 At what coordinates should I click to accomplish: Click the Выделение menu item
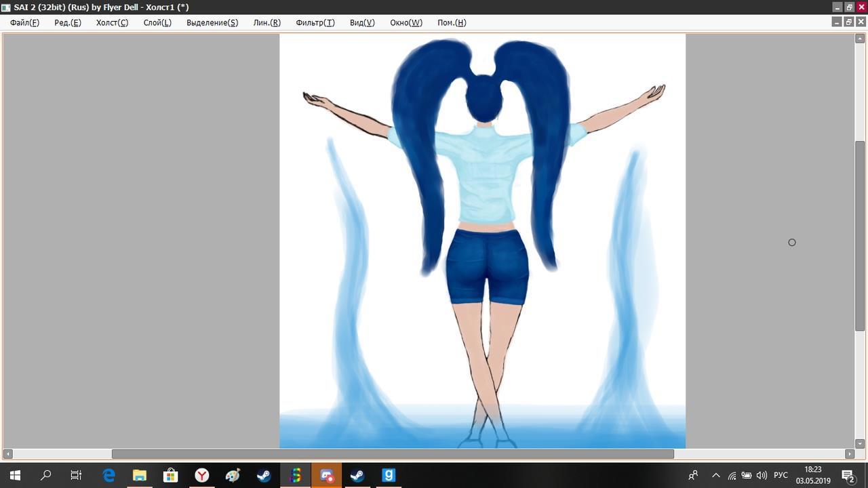point(212,22)
